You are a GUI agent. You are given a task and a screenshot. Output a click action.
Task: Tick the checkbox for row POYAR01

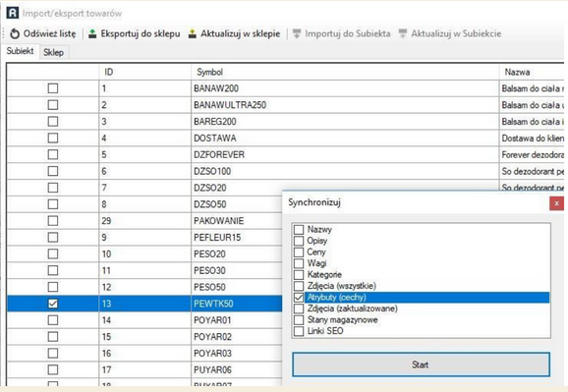click(53, 320)
